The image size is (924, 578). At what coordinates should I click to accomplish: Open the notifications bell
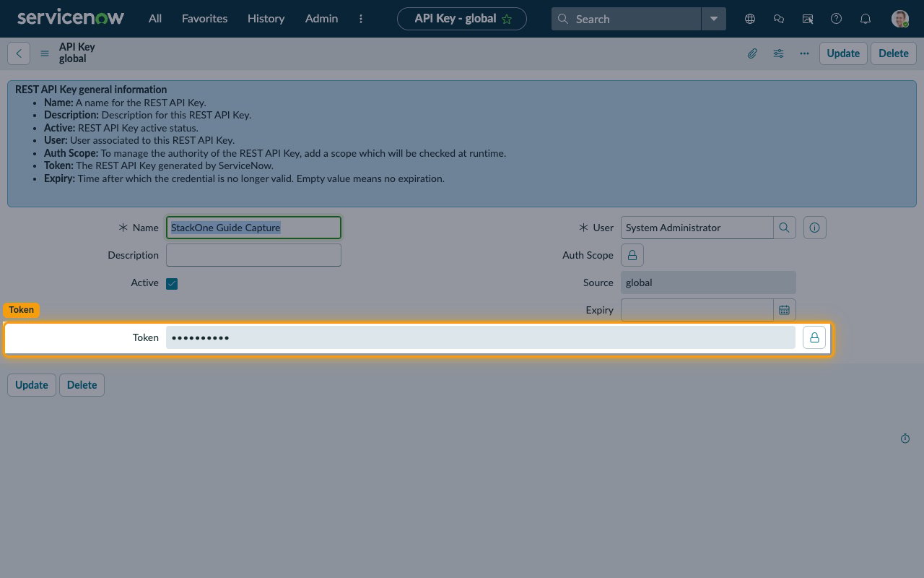point(866,19)
